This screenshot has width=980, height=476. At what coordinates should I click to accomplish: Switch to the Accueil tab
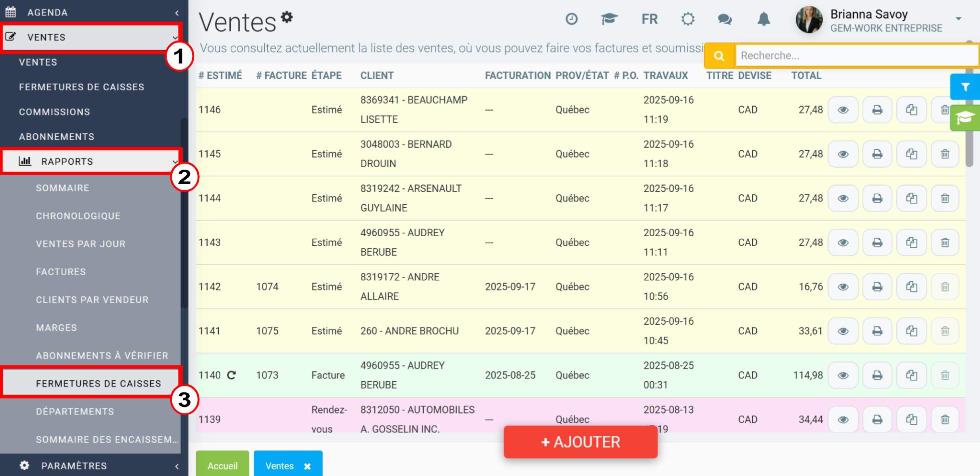point(223,465)
